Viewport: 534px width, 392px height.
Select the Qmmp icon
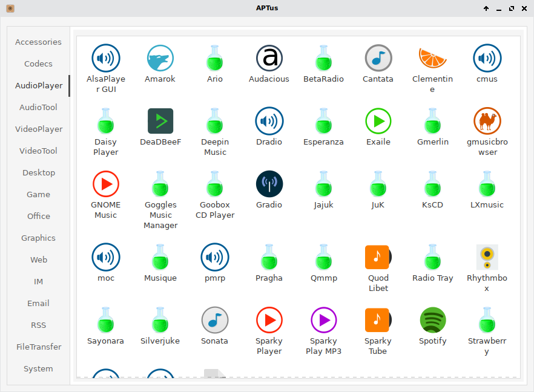click(323, 257)
